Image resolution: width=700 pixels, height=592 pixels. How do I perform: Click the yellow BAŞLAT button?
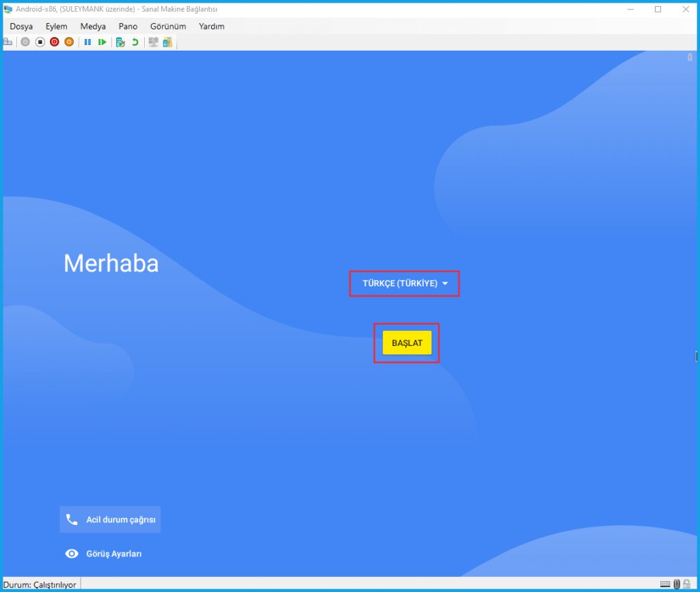tap(407, 343)
